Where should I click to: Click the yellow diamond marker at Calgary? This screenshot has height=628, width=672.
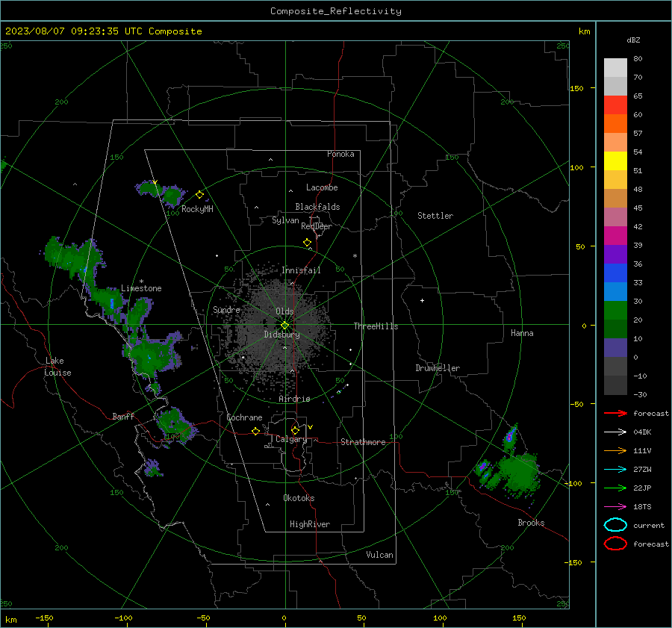coord(295,430)
